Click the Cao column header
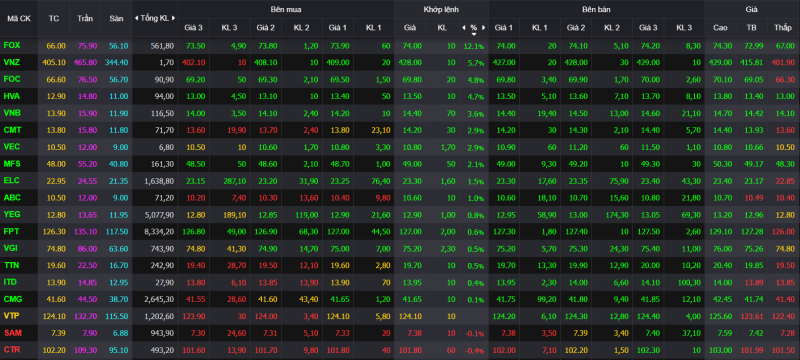800x360 pixels. click(x=720, y=28)
